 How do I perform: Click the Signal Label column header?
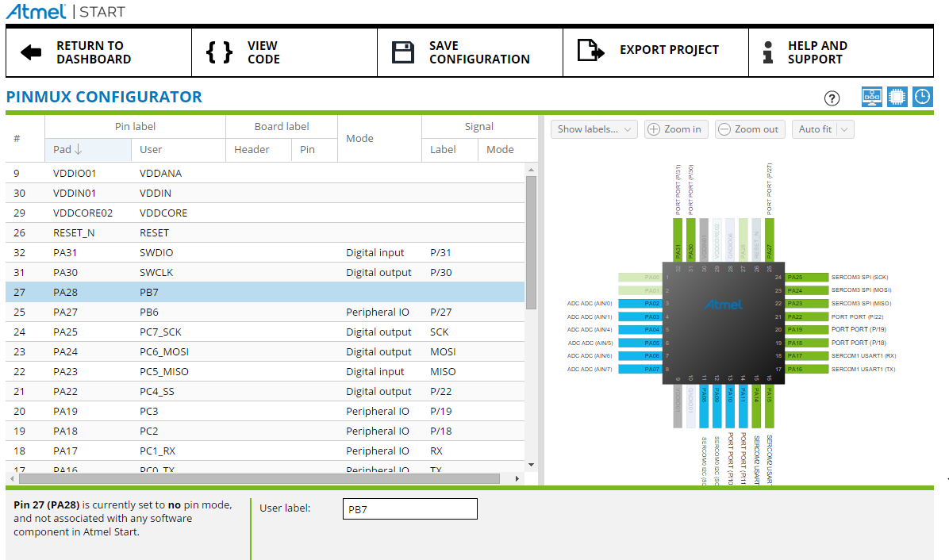[450, 149]
